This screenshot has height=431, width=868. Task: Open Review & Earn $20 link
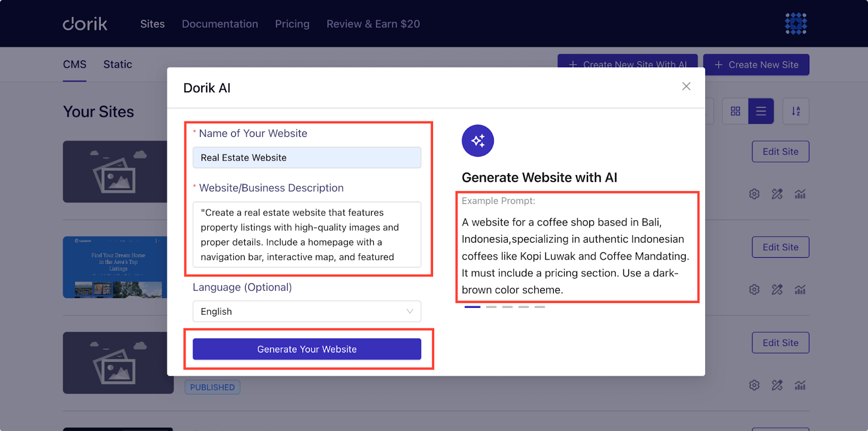click(x=373, y=24)
